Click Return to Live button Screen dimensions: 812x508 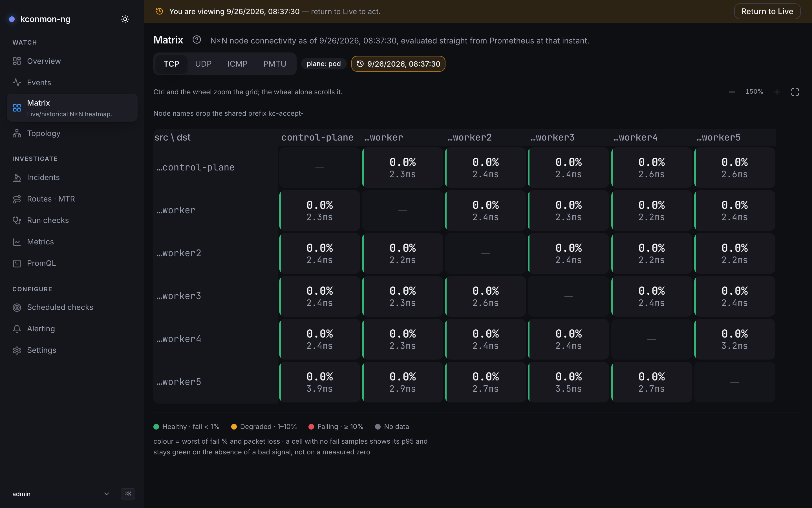pos(767,11)
